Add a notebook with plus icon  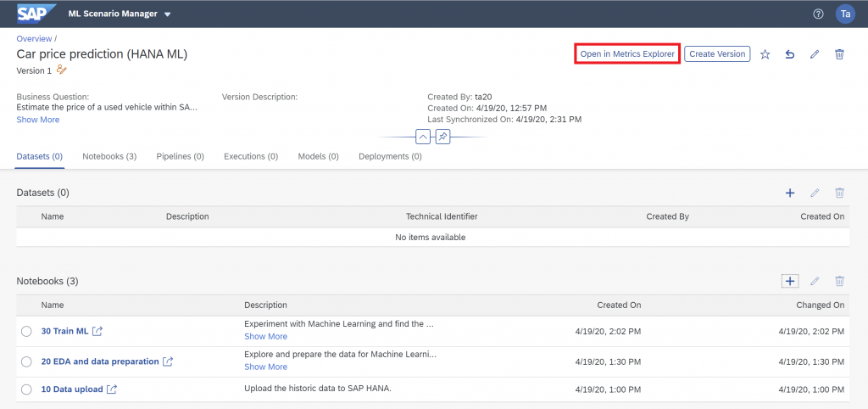pos(790,281)
